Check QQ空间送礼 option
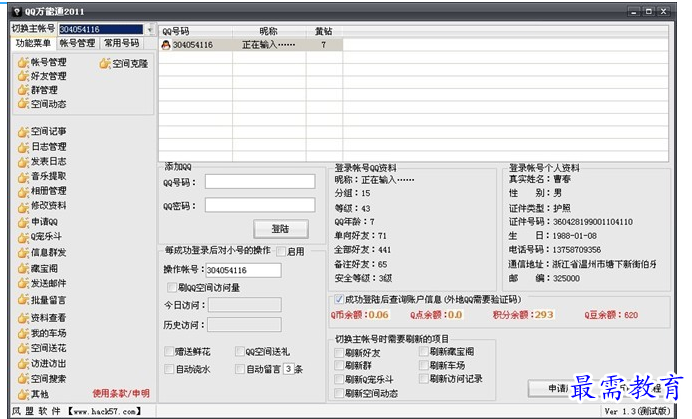 click(240, 351)
